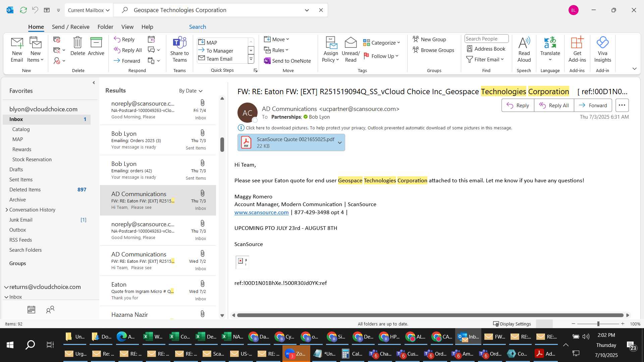Start Read Aloud speech
The image size is (644, 362).
click(524, 50)
